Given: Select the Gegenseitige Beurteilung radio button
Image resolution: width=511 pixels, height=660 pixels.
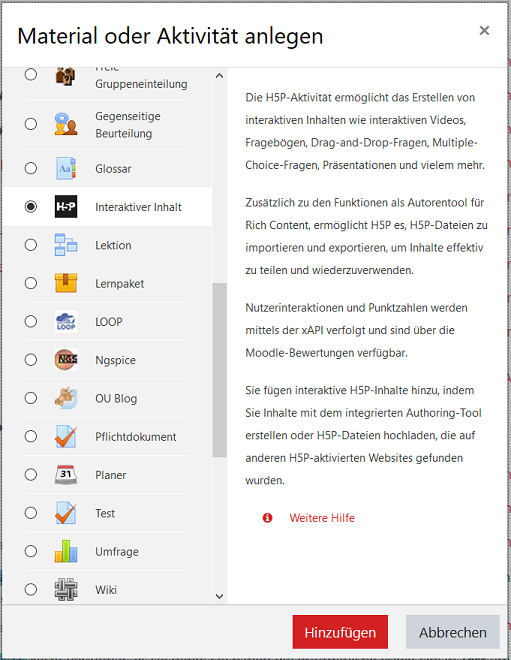Looking at the screenshot, I should tap(31, 124).
